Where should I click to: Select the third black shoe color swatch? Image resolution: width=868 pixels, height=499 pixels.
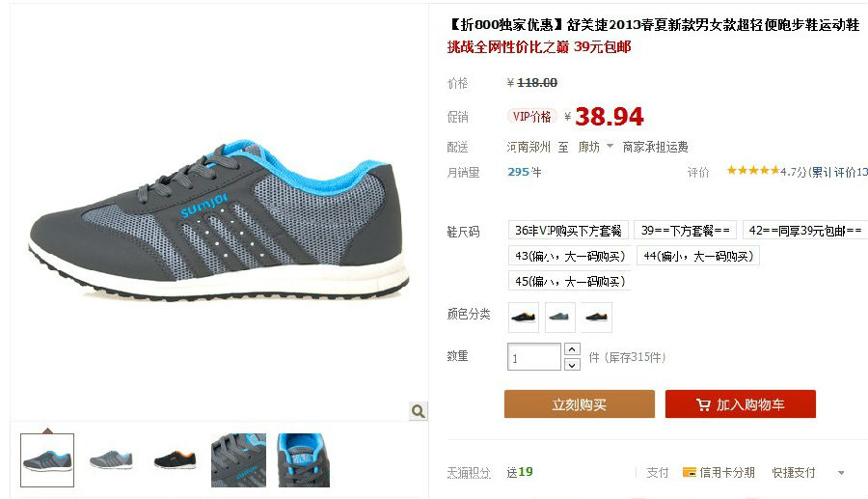pyautogui.click(x=597, y=318)
